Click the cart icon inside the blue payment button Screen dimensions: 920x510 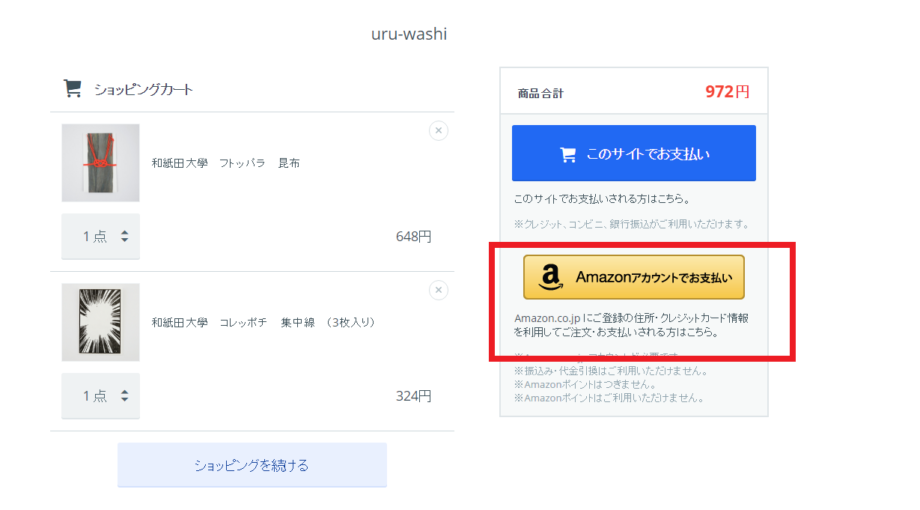(x=568, y=154)
